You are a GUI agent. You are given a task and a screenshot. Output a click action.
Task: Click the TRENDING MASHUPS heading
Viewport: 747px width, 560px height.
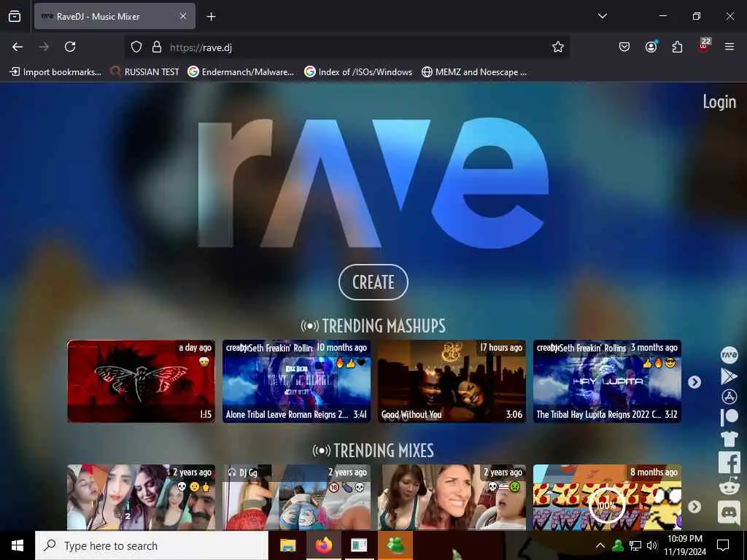point(373,326)
